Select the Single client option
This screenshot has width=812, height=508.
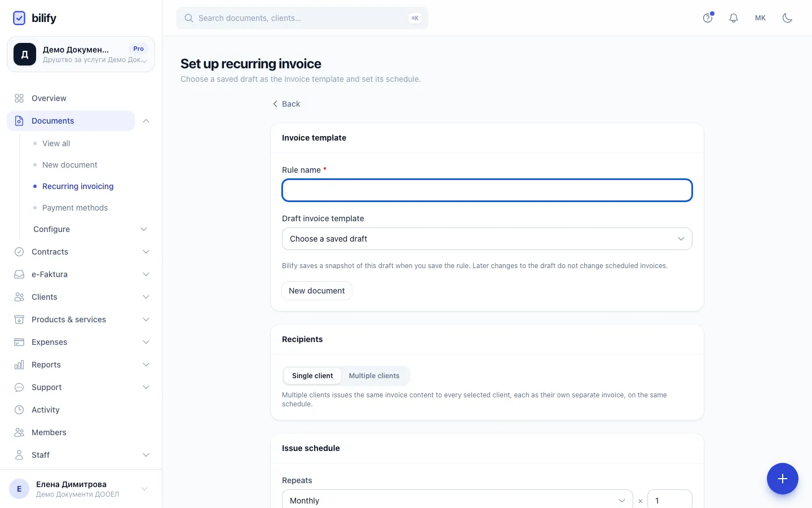(312, 376)
